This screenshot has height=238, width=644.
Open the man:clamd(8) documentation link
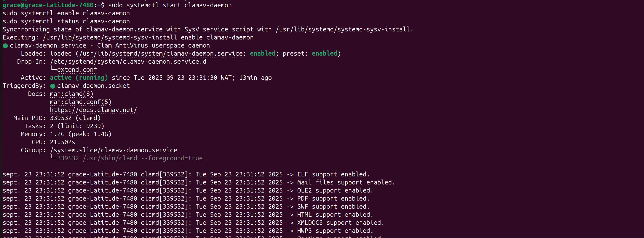click(71, 94)
